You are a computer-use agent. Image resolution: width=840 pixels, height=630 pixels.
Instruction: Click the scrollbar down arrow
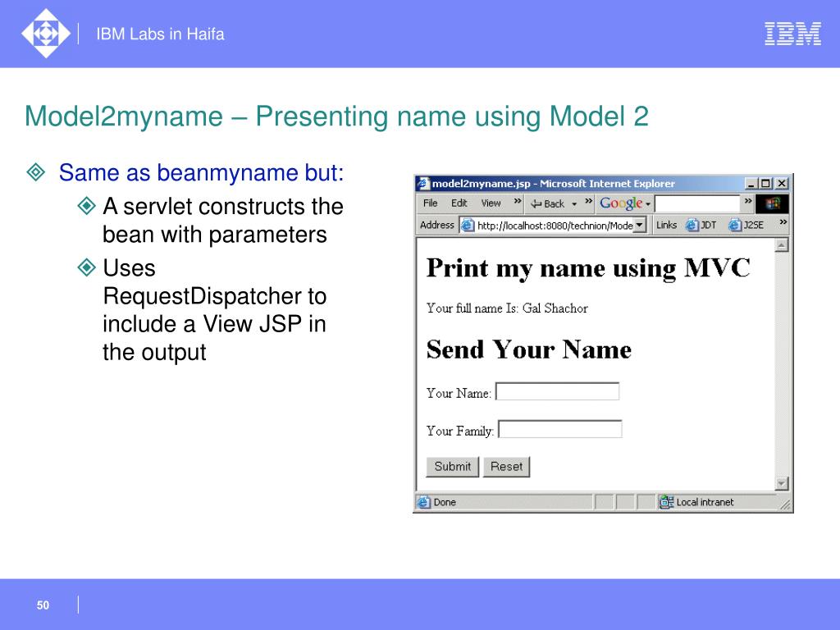click(782, 484)
